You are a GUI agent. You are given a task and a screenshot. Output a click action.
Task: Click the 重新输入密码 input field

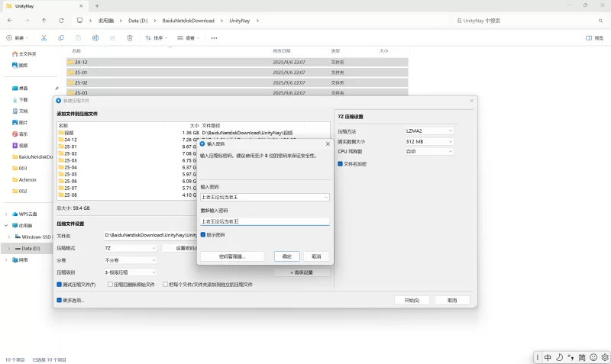264,221
